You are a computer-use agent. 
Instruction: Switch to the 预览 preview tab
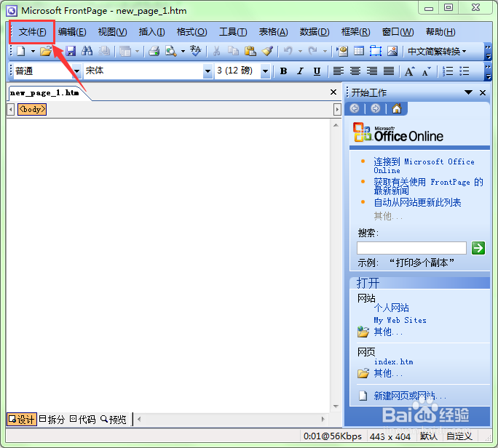coord(113,420)
